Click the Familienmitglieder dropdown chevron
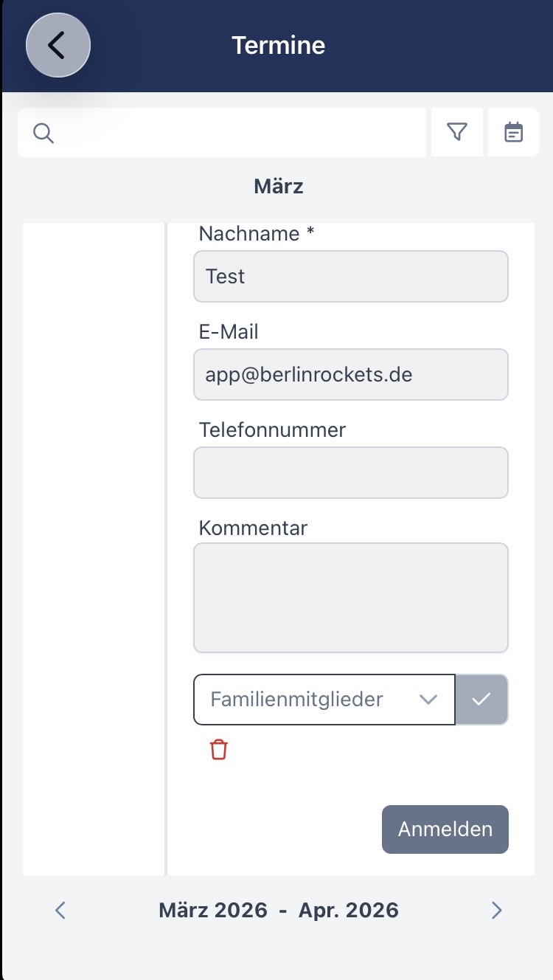 [428, 699]
